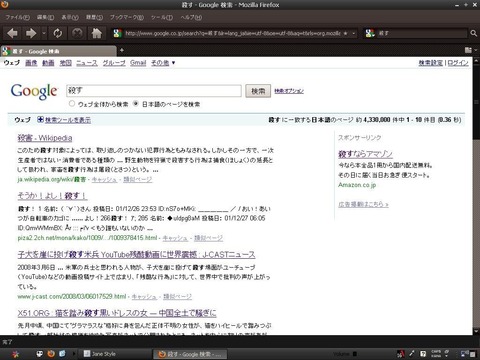Open the ニュース news link
The width and height of the screenshot is (480, 360).
pos(87,63)
